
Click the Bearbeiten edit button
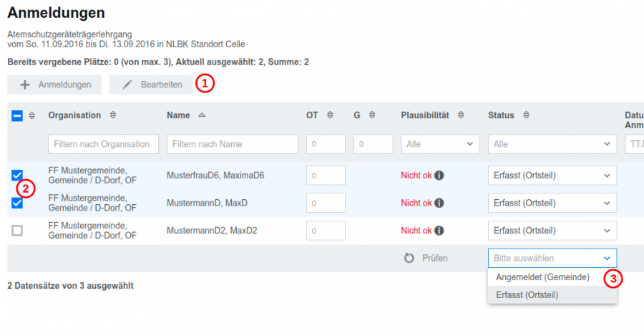[151, 85]
